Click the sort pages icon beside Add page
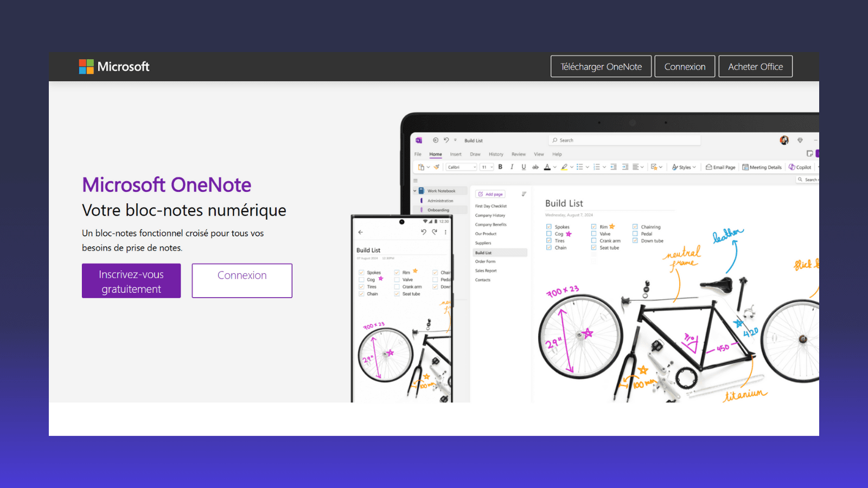Screen dimensions: 868x488 [x=524, y=194]
